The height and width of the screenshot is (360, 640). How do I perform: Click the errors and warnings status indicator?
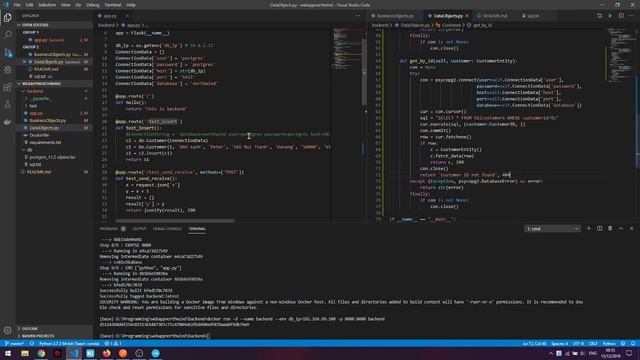(113, 344)
